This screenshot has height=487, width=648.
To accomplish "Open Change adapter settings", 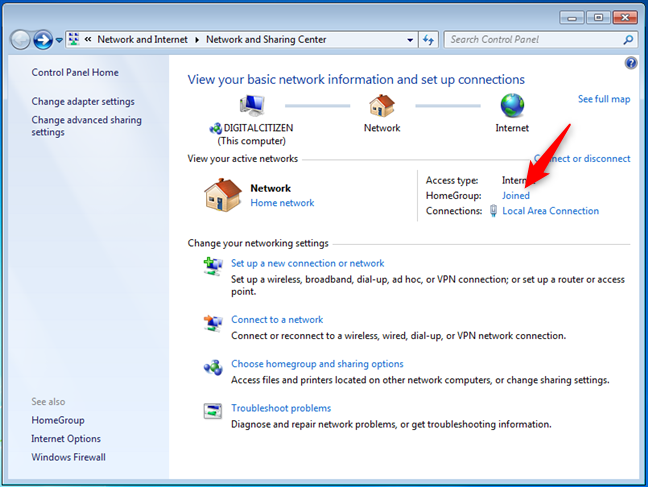I will pyautogui.click(x=83, y=101).
